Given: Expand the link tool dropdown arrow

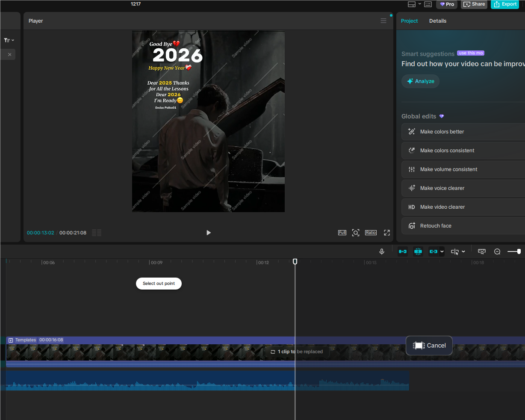Looking at the screenshot, I should pos(442,251).
